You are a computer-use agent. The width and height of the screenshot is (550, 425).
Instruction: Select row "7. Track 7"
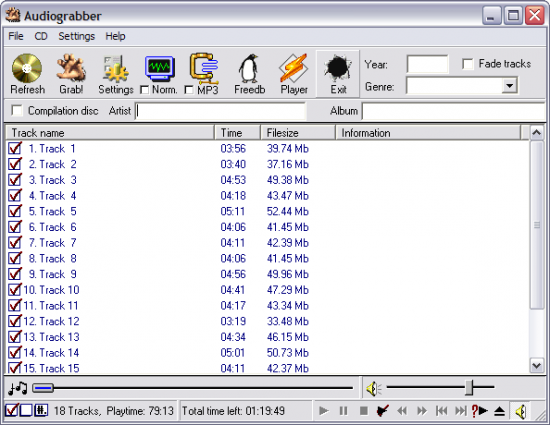268,243
